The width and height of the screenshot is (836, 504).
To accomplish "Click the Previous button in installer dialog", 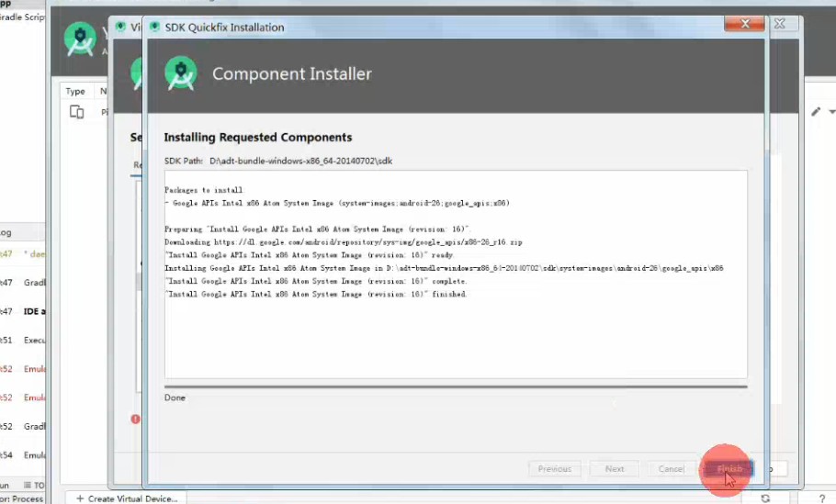I will [555, 469].
